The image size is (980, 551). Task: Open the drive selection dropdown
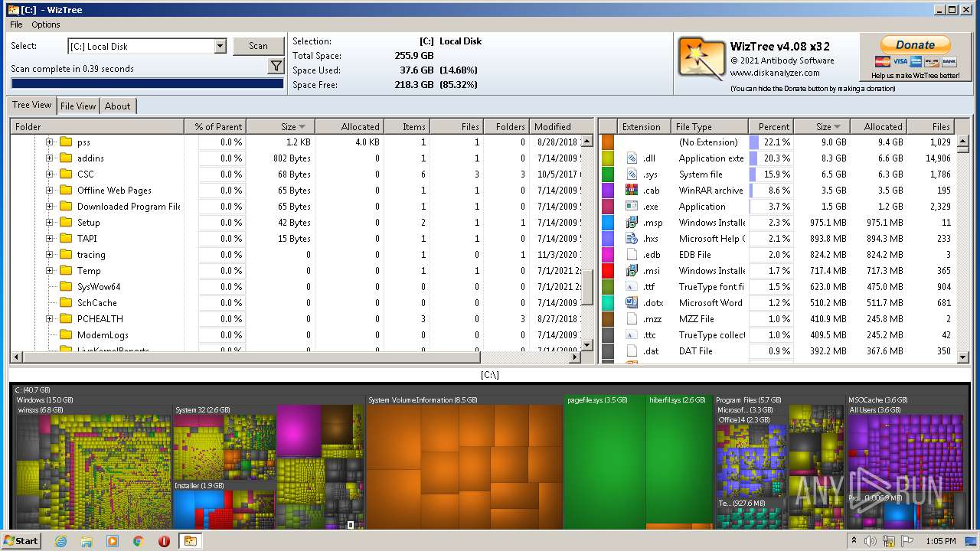pos(220,46)
